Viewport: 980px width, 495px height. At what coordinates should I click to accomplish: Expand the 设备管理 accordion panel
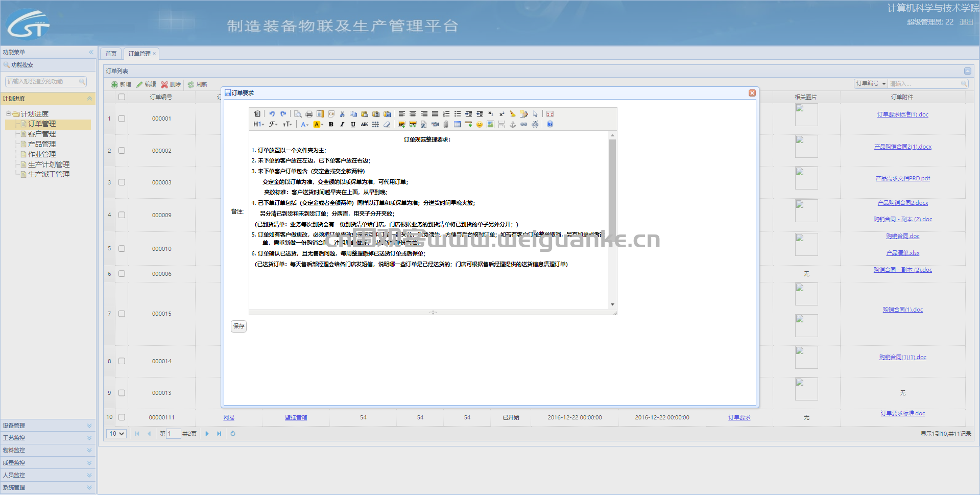tap(48, 426)
